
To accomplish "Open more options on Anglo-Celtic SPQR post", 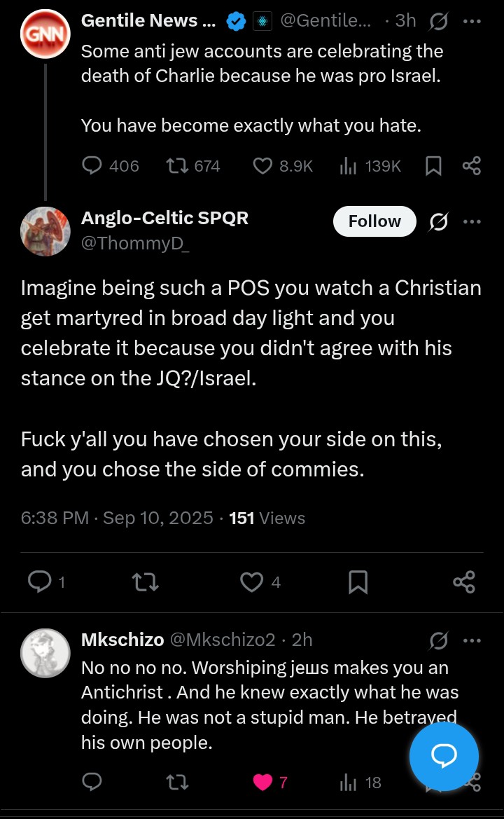I will (x=472, y=221).
